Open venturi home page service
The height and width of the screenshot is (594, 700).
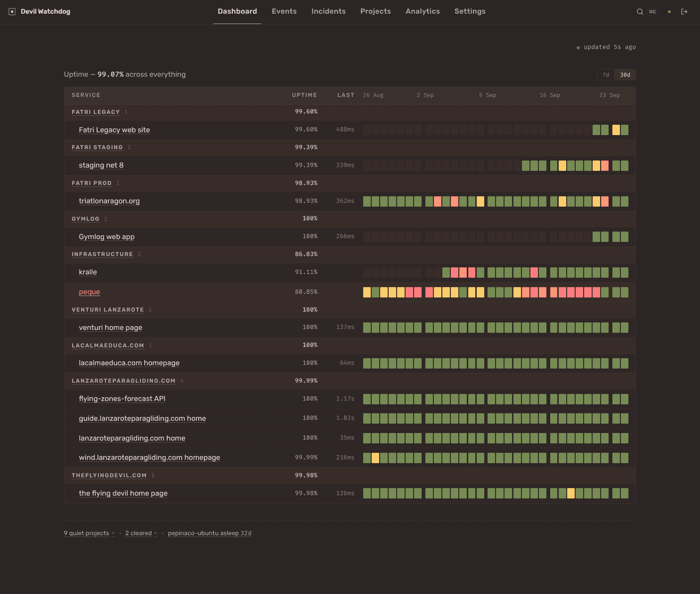pyautogui.click(x=111, y=328)
